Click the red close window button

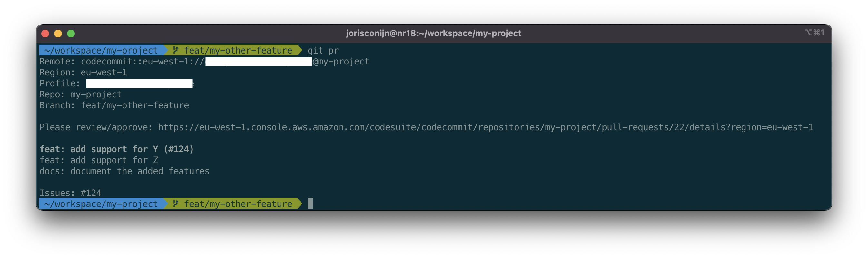coord(45,33)
